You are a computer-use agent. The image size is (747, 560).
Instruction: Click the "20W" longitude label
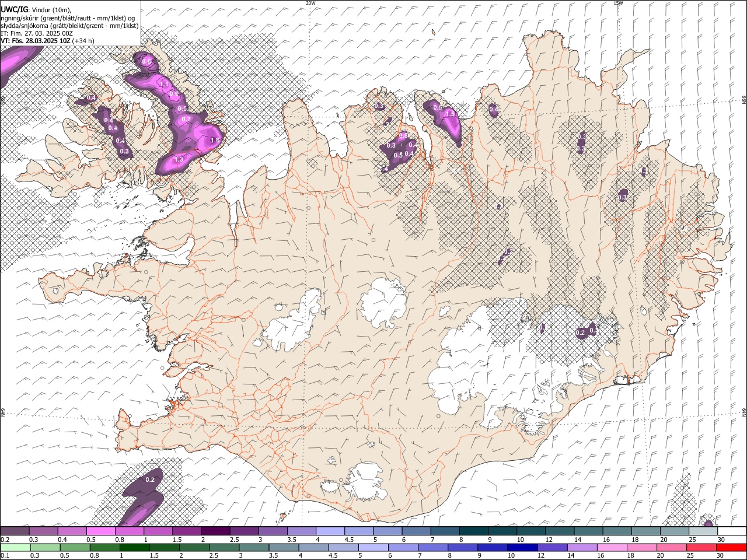tap(310, 3)
